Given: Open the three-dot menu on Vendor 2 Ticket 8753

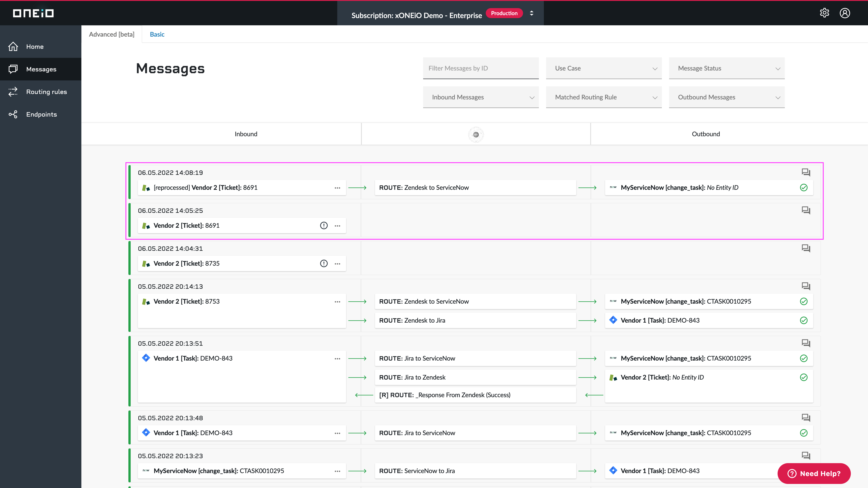Looking at the screenshot, I should [x=337, y=302].
